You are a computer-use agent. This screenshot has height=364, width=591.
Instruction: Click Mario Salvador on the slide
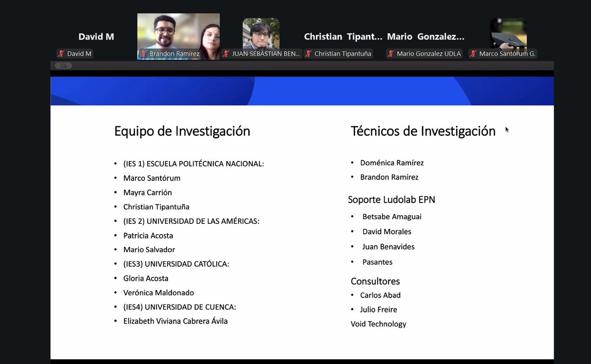[x=149, y=250]
